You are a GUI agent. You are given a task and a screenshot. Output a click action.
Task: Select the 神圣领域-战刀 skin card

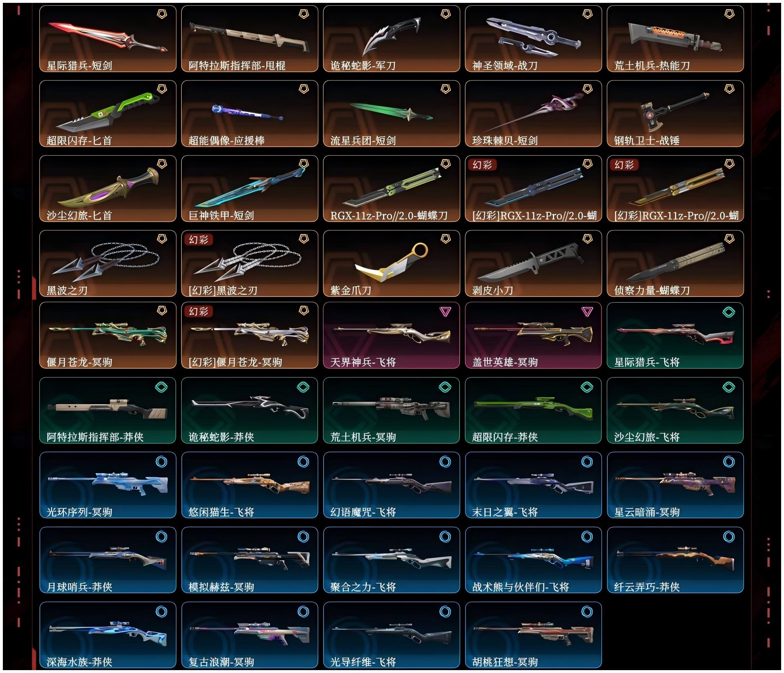click(533, 39)
